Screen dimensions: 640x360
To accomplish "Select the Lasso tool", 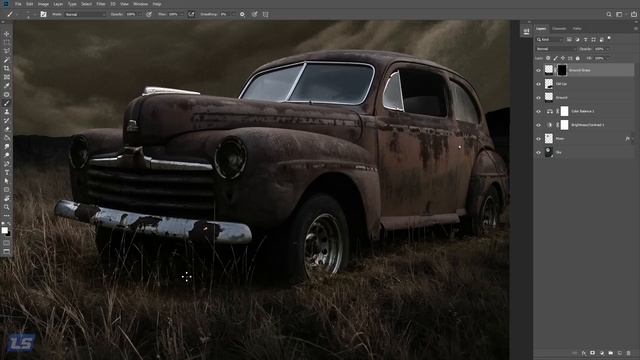I will tap(7, 51).
